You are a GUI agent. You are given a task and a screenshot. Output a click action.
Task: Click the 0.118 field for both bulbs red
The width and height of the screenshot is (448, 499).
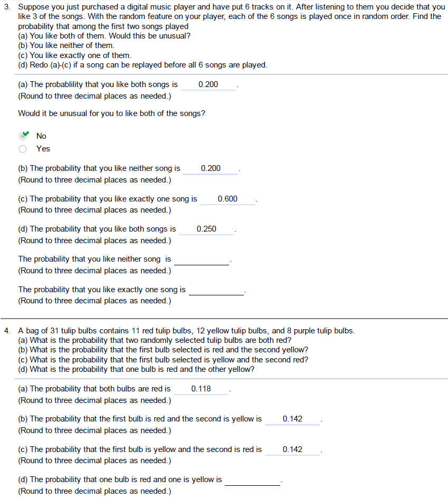click(x=201, y=388)
